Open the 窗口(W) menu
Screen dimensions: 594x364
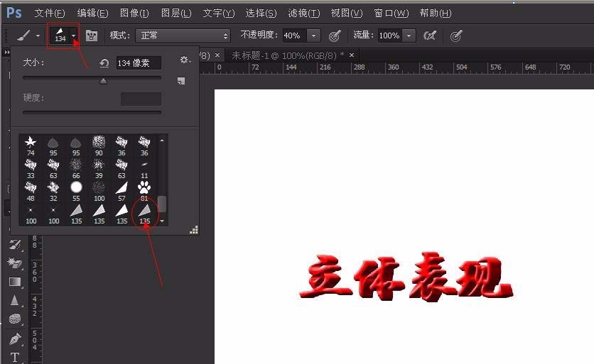click(391, 13)
